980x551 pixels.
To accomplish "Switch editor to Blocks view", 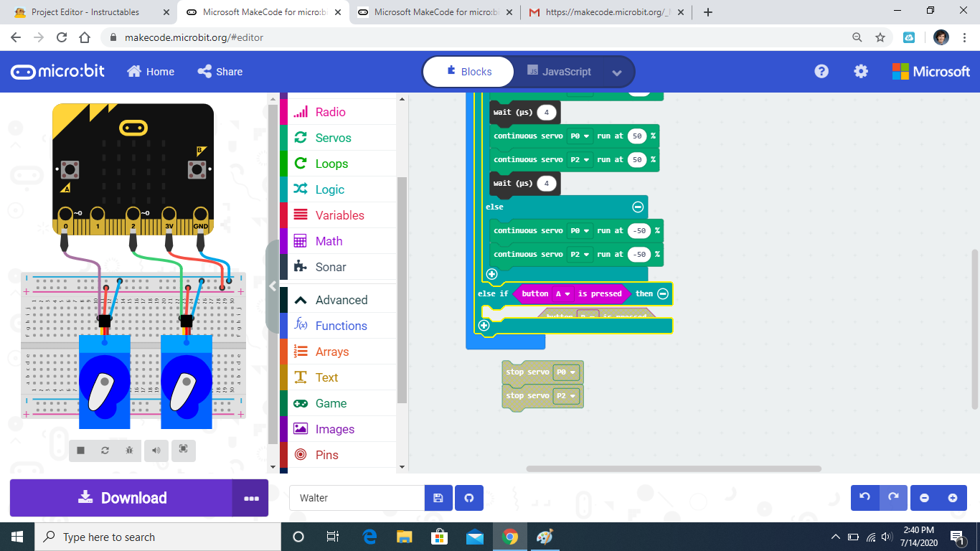I will click(x=468, y=72).
